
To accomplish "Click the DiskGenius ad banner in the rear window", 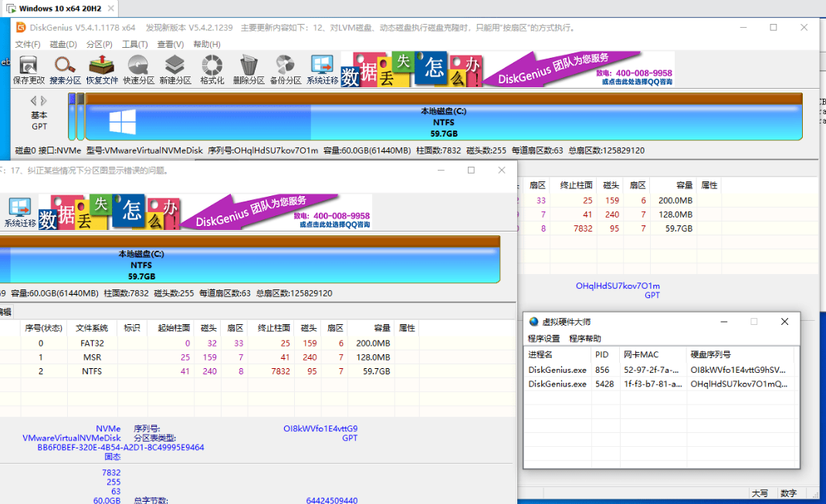I will [507, 69].
